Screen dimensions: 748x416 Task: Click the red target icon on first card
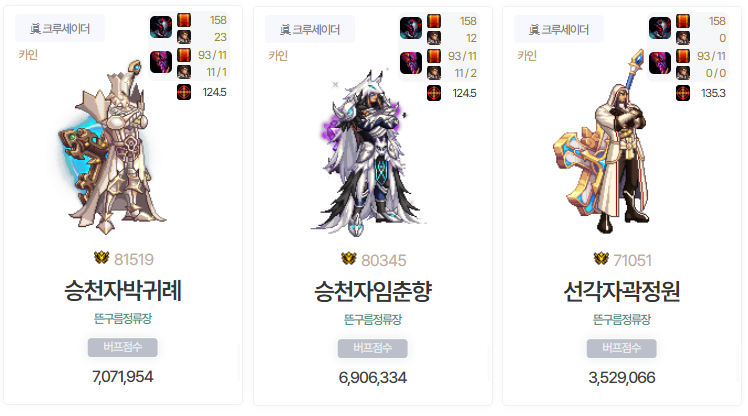click(x=184, y=92)
